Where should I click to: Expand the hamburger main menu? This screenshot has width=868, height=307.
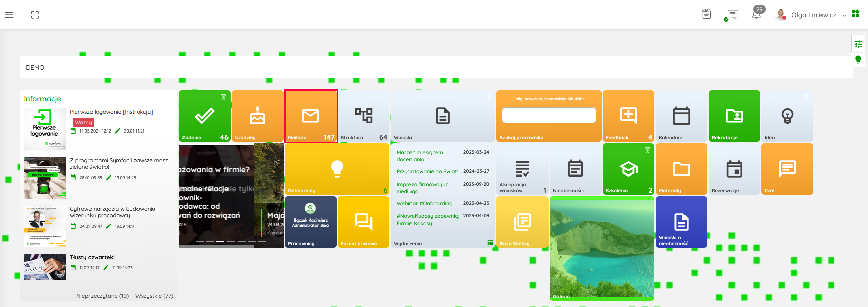click(9, 15)
